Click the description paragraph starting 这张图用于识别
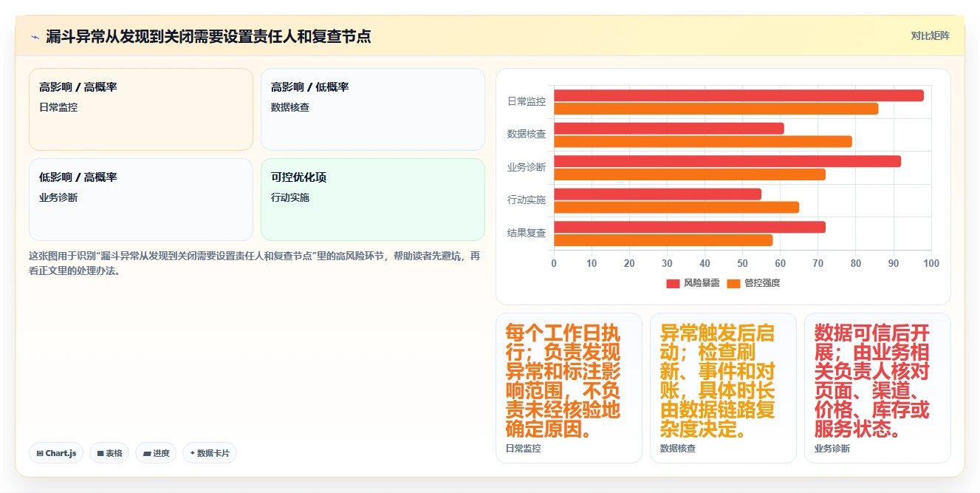 256,263
